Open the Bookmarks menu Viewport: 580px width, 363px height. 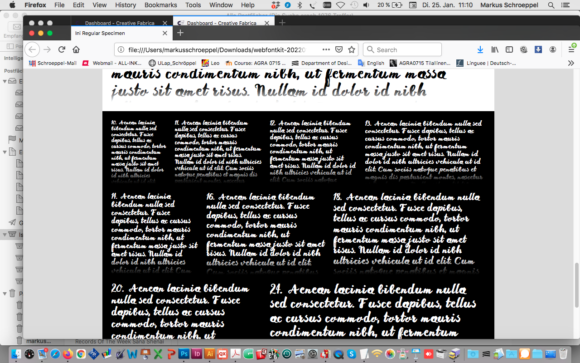[x=161, y=5]
